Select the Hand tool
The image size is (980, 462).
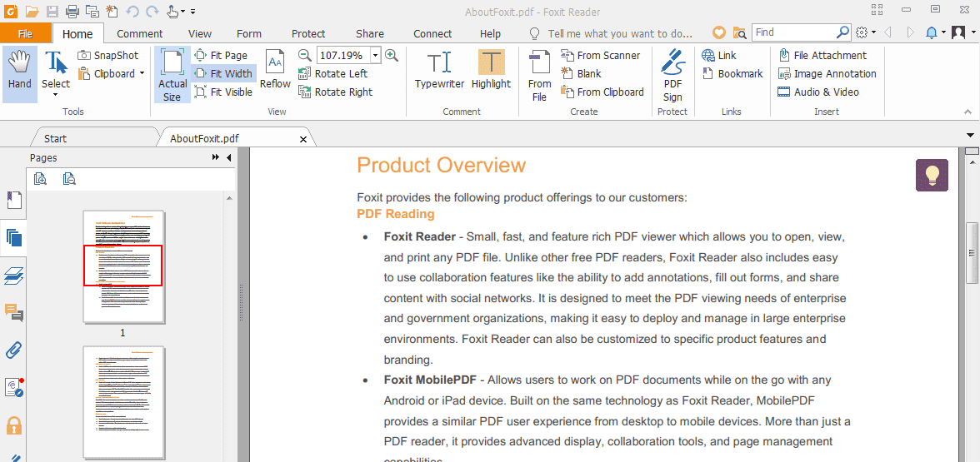pyautogui.click(x=20, y=73)
